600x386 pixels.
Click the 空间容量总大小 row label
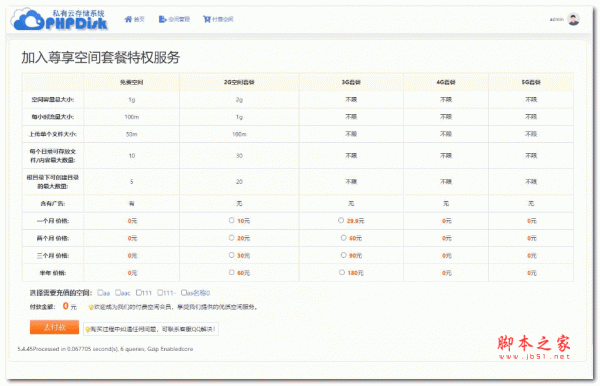[x=53, y=99]
